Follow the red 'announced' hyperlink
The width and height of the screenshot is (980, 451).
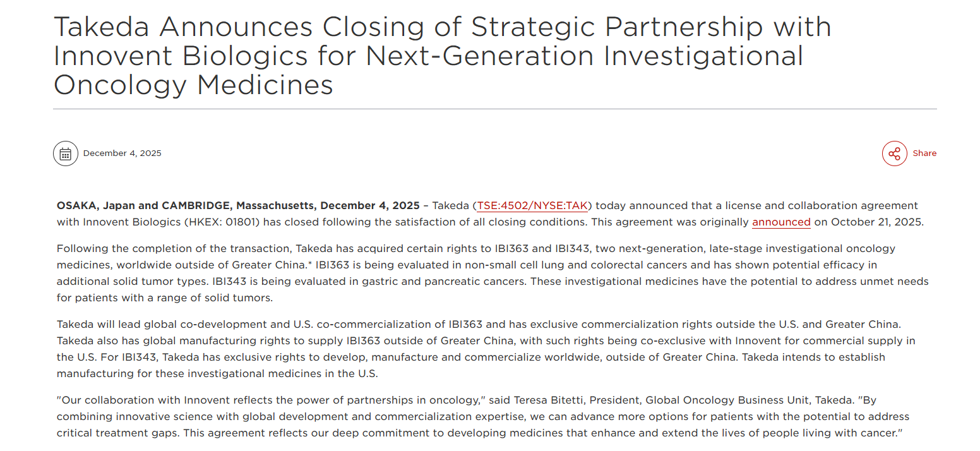(781, 222)
